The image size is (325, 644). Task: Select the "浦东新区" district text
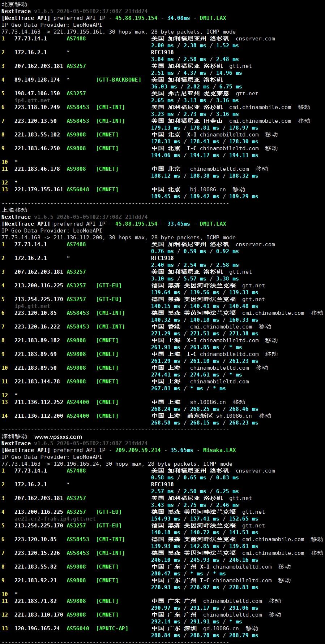(200, 415)
